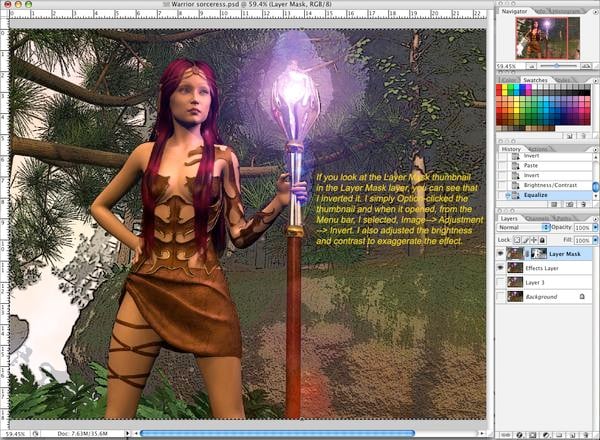Viewport: 600px width, 440px height.
Task: Set history brush source on Equalize row
Action: (502, 195)
